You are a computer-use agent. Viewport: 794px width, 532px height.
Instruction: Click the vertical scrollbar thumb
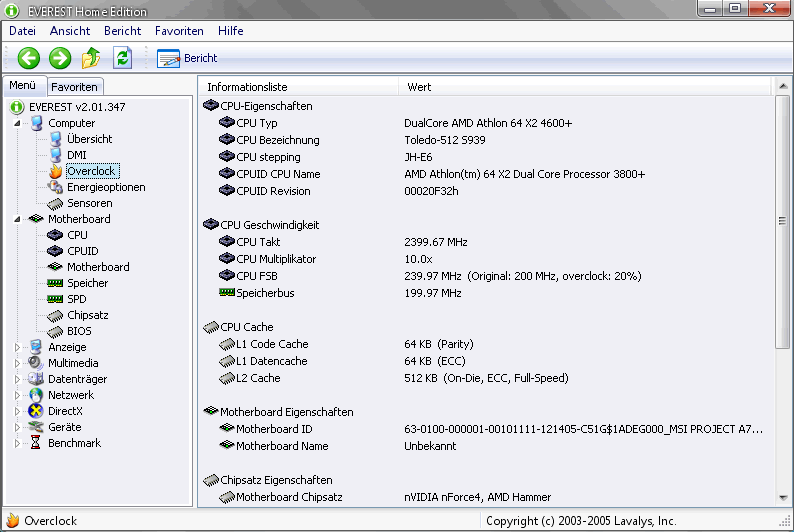click(x=783, y=221)
